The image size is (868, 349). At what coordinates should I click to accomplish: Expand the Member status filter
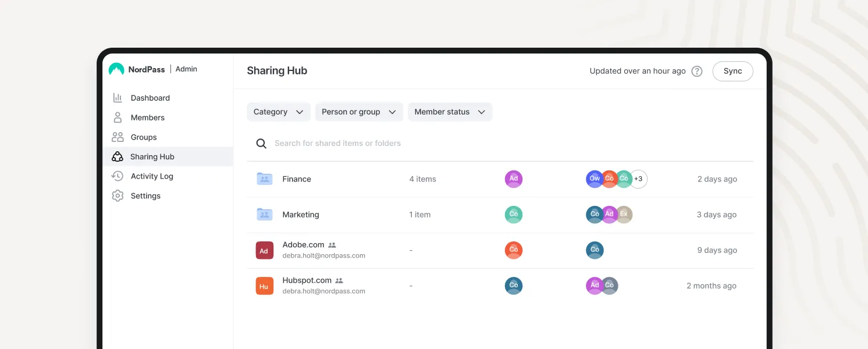coord(450,112)
